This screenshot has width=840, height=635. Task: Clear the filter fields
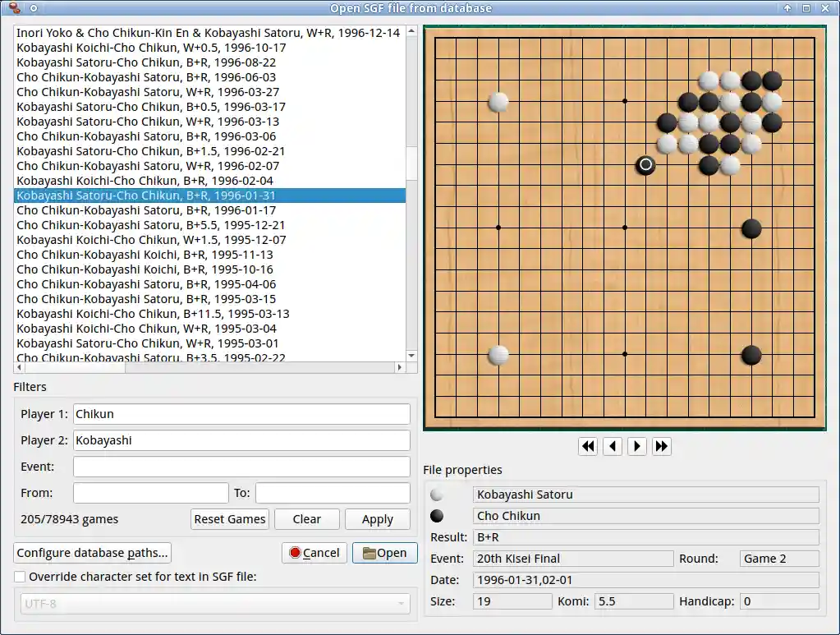pyautogui.click(x=306, y=519)
